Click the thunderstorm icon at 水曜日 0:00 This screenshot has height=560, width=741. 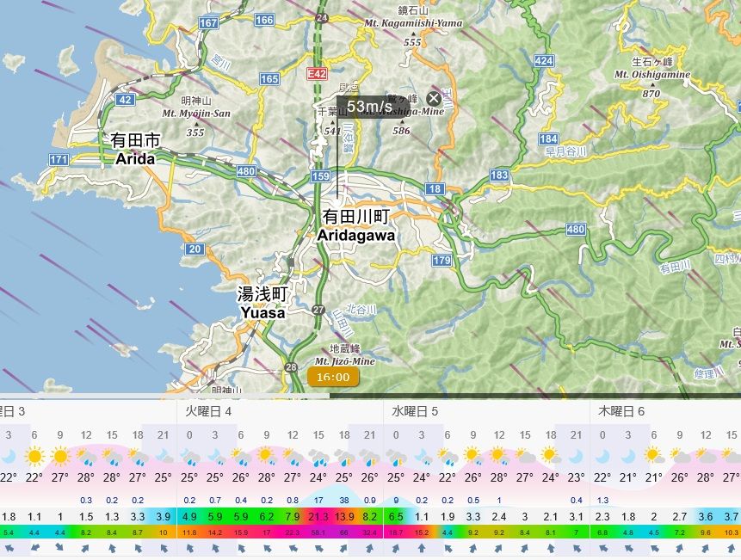396,457
